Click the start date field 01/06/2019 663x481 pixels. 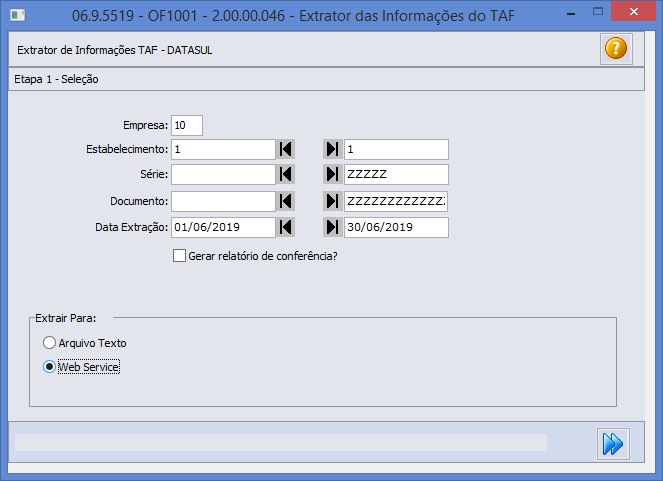(223, 227)
